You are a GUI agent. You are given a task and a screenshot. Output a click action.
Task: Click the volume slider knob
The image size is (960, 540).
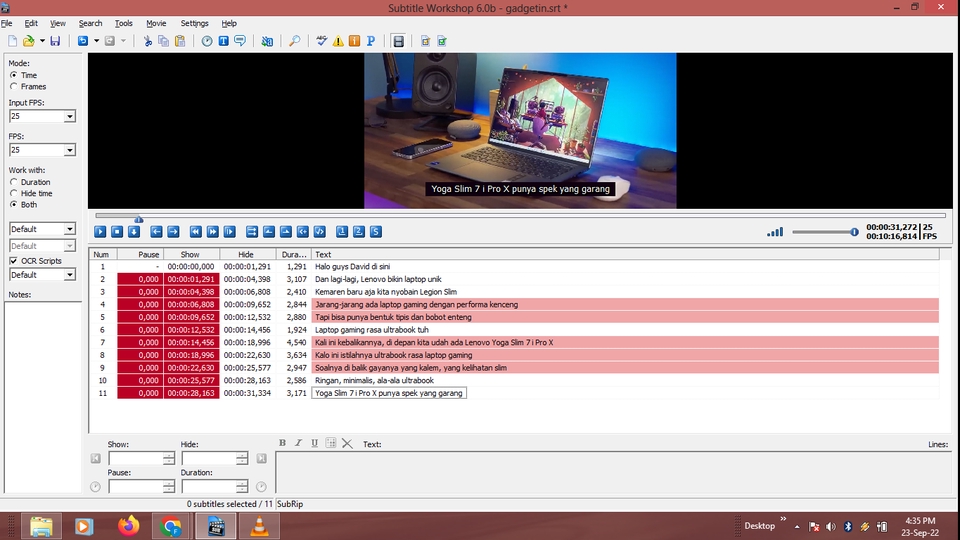click(854, 232)
